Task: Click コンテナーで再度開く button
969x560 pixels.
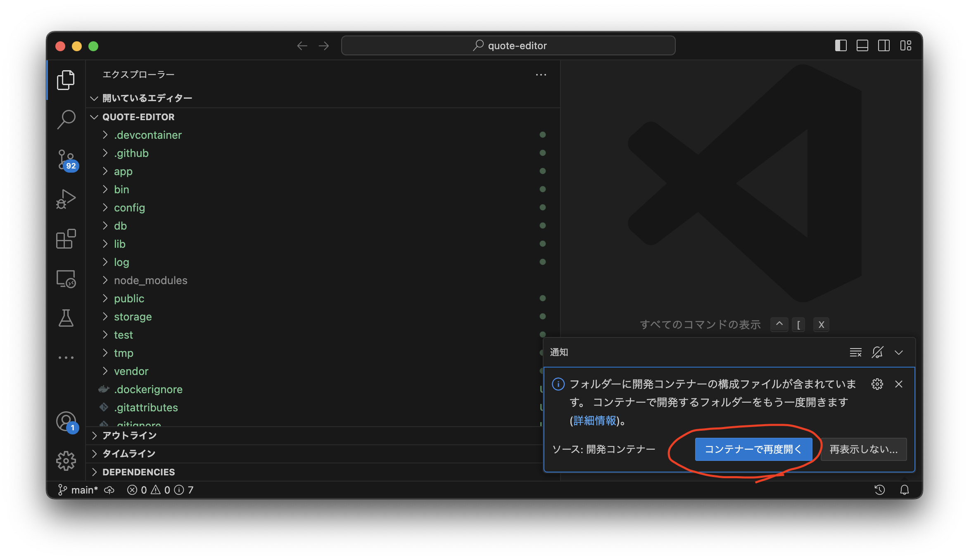Action: [753, 449]
